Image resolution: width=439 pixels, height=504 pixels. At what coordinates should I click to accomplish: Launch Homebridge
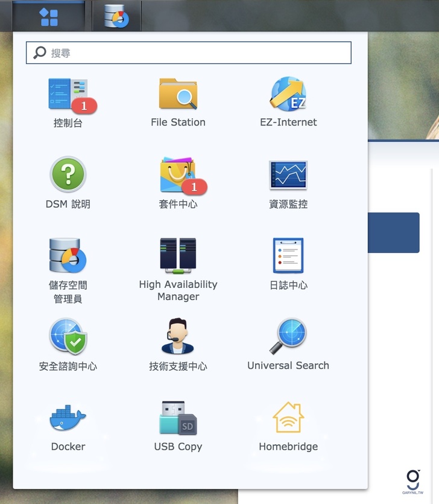coord(288,417)
